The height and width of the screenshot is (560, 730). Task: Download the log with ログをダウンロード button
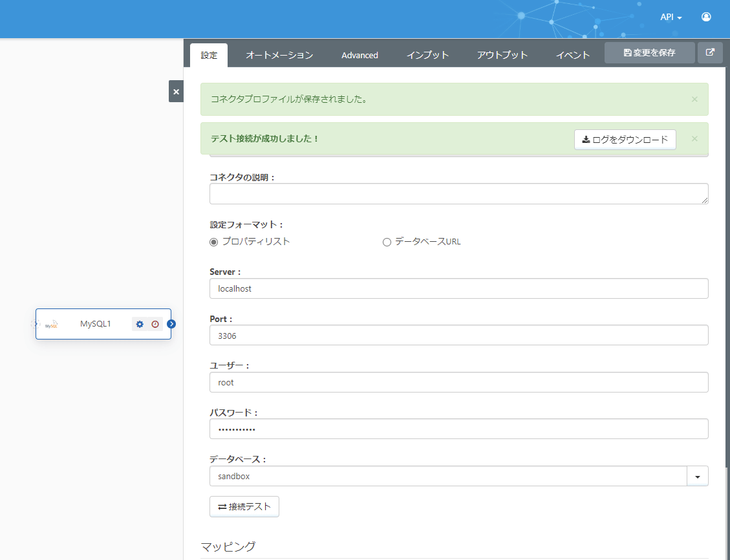coord(625,140)
